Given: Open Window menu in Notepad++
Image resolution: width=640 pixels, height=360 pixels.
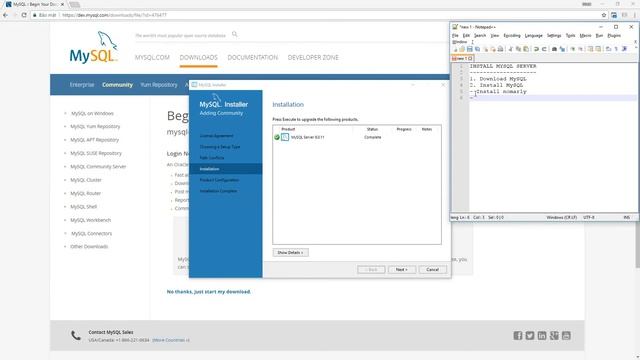Looking at the screenshot, I should (460, 42).
